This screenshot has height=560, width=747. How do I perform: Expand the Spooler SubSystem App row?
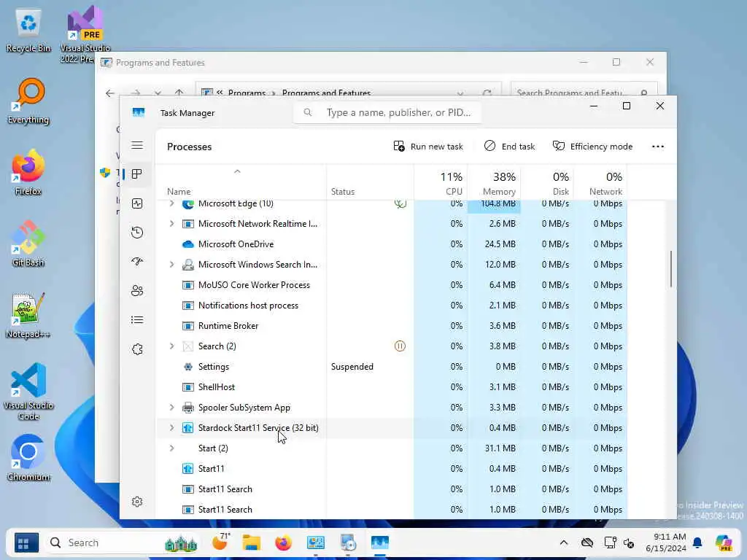171,408
